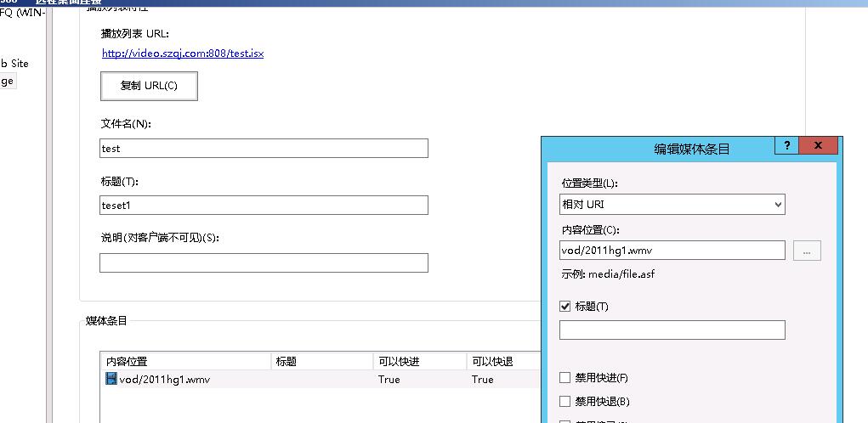The width and height of the screenshot is (868, 423).
Task: Click the empty 说明 description field
Action: [264, 262]
